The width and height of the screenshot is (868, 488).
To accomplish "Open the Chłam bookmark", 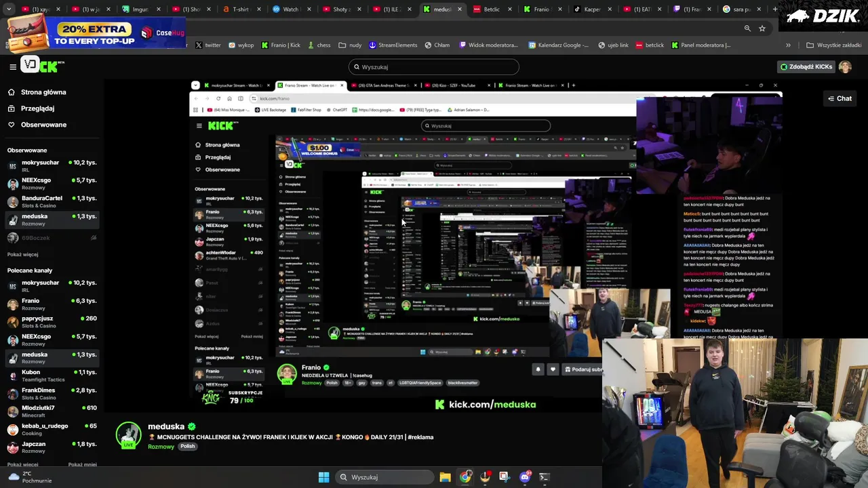I will (437, 45).
